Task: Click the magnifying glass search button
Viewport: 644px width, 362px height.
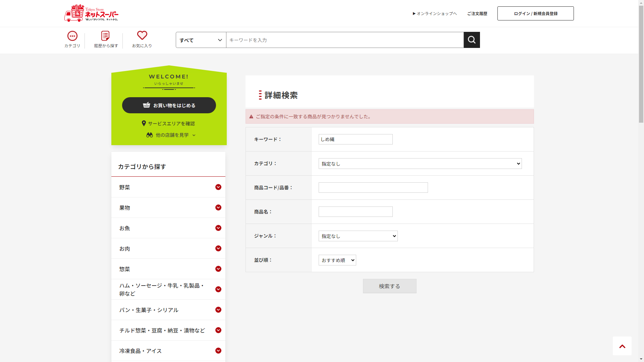Action: 472,40
